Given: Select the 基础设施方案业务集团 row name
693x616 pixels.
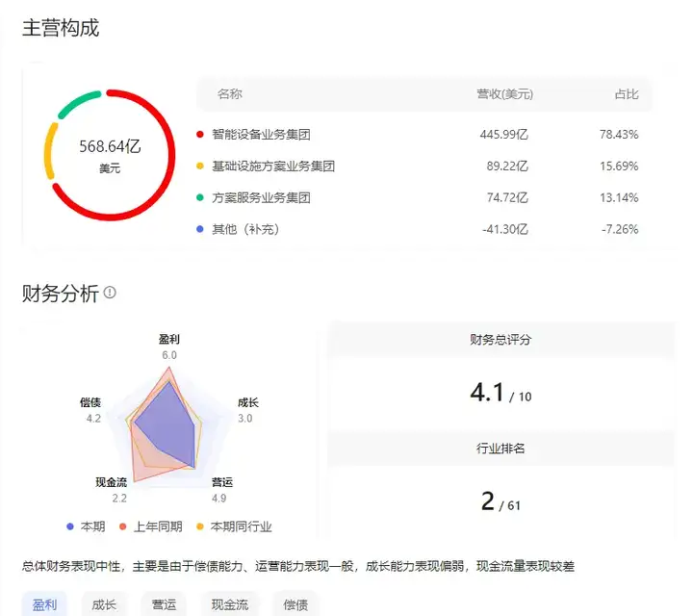Looking at the screenshot, I should pyautogui.click(x=273, y=167).
